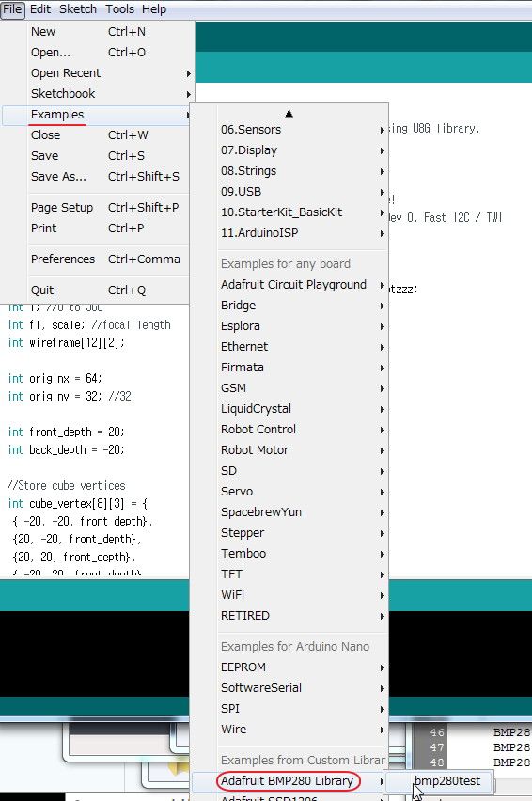Open Firmata examples submenu
The image size is (532, 801).
[289, 368]
